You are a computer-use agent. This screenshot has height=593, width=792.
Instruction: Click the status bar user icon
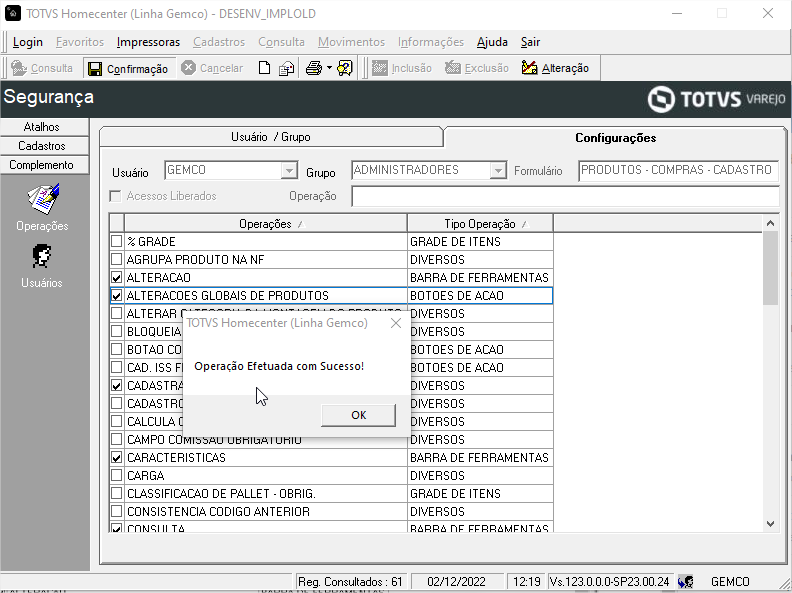pos(685,582)
